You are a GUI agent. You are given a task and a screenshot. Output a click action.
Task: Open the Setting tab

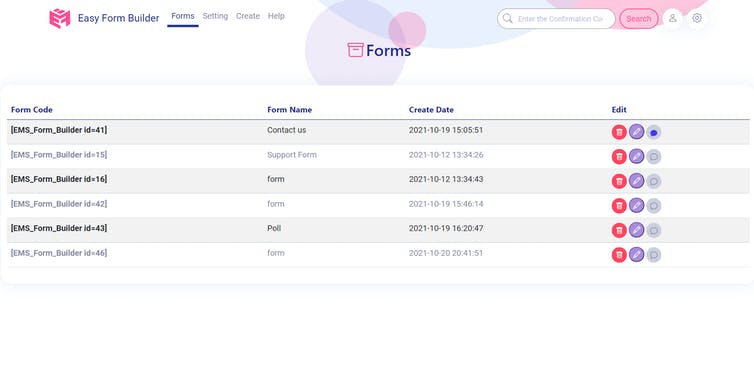(215, 16)
